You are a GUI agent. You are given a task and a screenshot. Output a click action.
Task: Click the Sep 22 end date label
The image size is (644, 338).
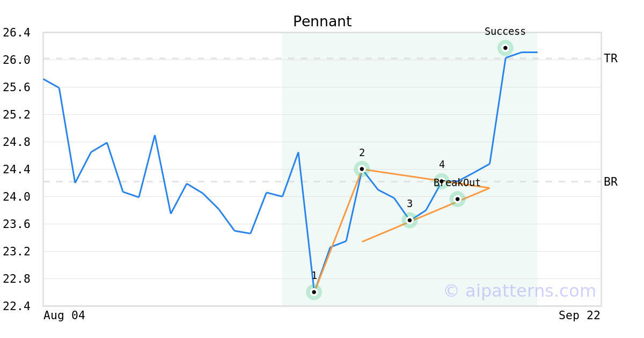[580, 315]
